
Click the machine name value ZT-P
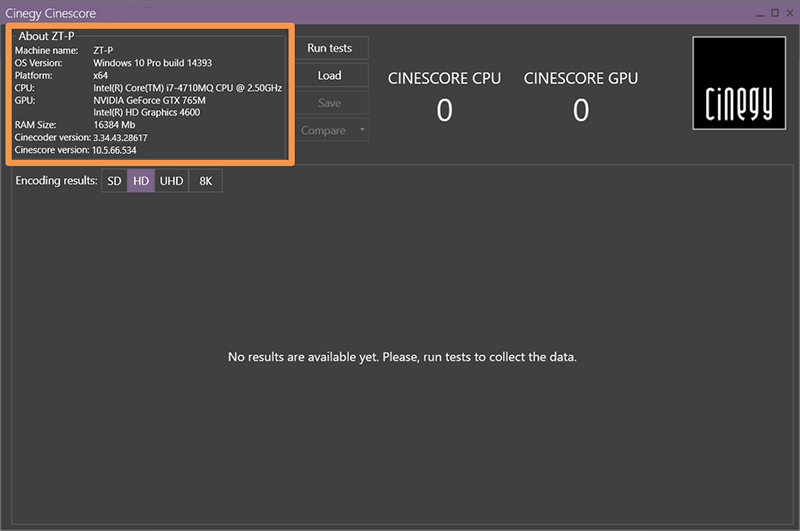[x=103, y=50]
